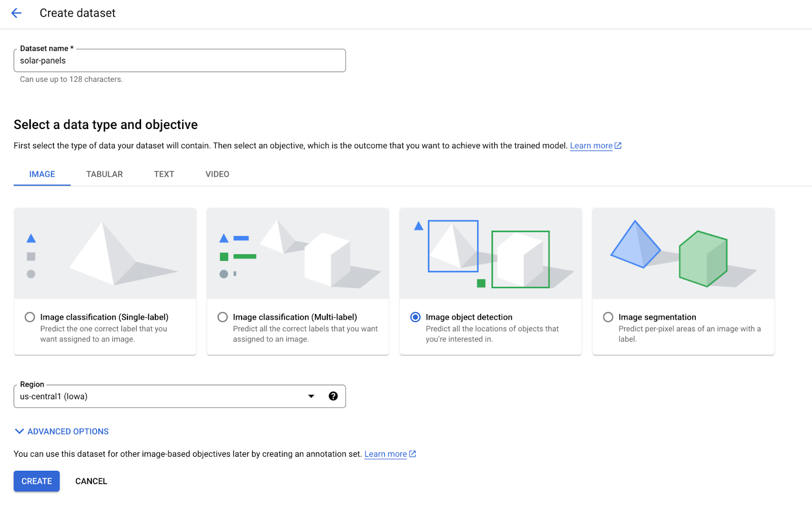Click the CANCEL button

(91, 481)
